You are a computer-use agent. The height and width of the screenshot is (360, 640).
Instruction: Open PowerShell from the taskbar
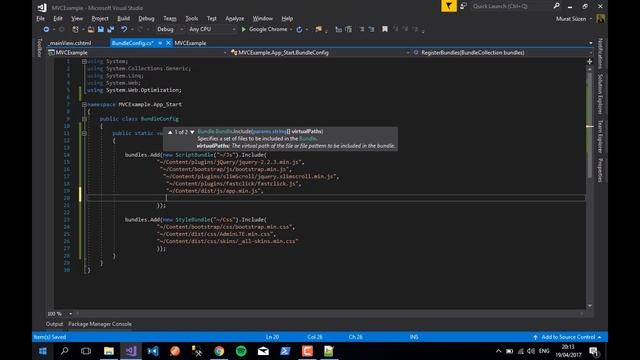[x=285, y=351]
